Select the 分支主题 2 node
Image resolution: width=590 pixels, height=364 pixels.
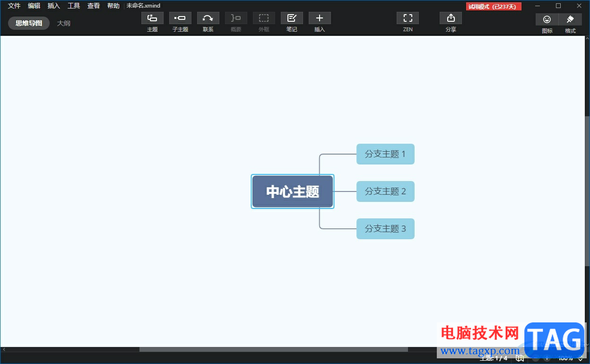(x=385, y=191)
